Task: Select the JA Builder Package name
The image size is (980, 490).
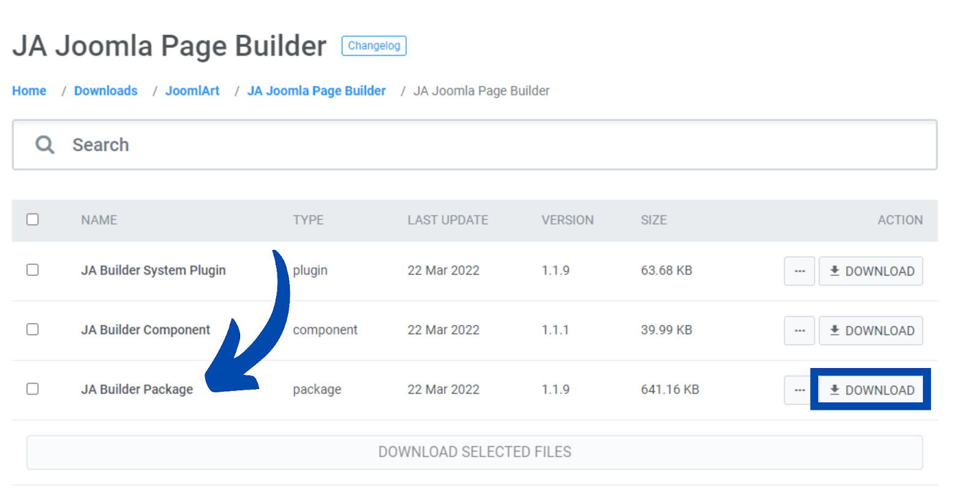Action: [x=137, y=389]
